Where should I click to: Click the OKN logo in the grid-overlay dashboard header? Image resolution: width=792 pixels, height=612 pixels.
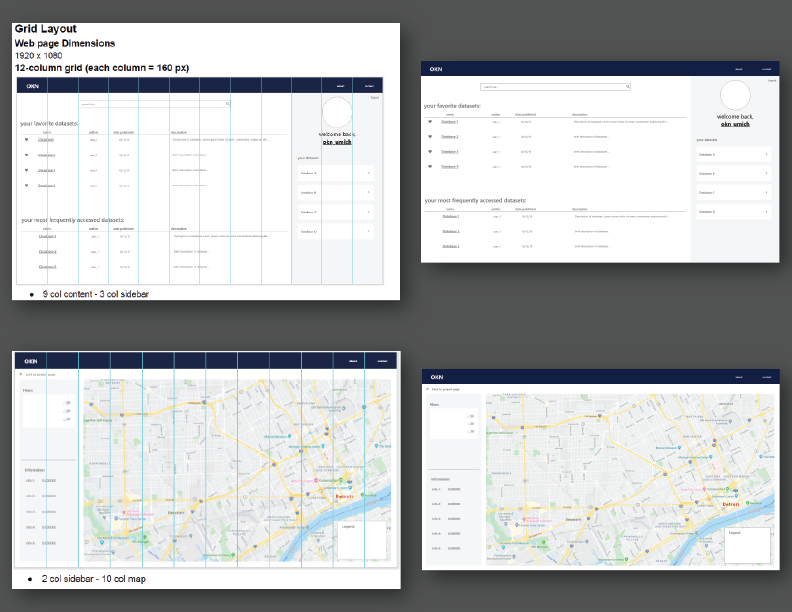pos(33,86)
